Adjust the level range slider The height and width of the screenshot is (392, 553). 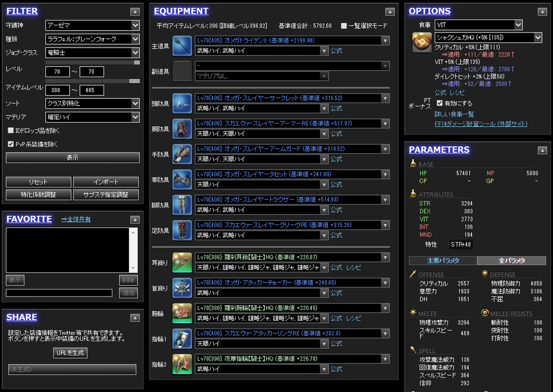click(92, 63)
